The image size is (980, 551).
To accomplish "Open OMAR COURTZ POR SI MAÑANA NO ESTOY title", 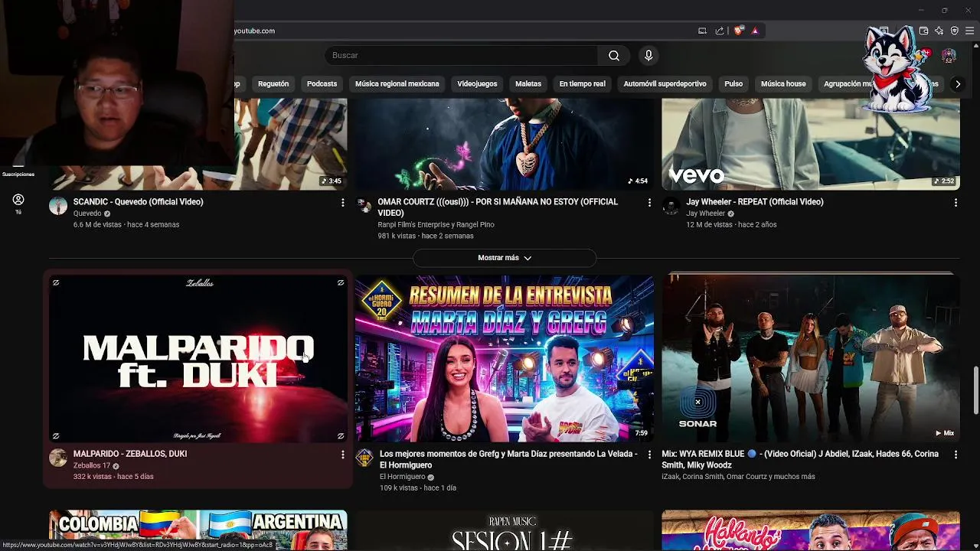I will (x=498, y=207).
